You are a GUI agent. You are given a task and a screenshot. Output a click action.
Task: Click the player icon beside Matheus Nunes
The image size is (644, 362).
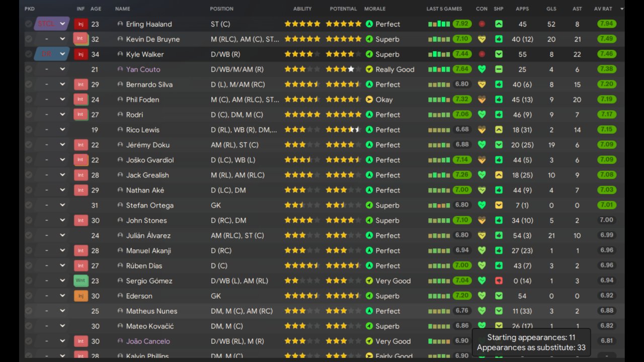[x=120, y=311]
